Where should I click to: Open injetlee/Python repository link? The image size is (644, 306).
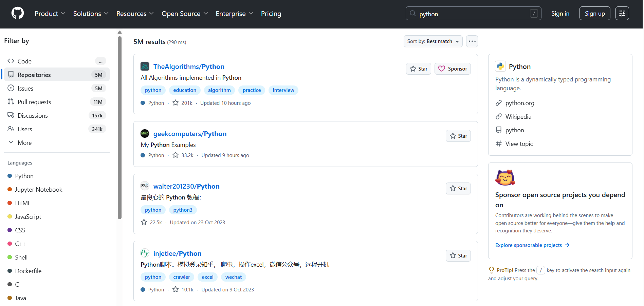pos(177,253)
